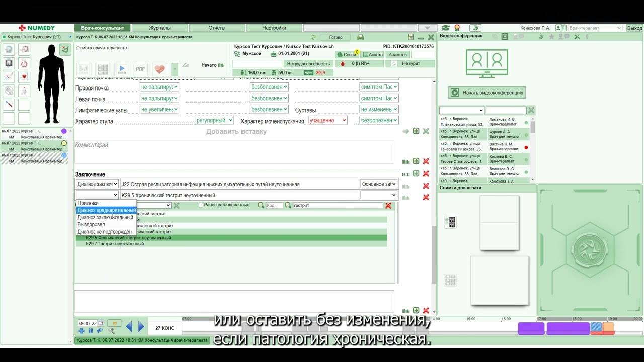Viewport: 644px width, 362px height.
Task: Switch to the Журналы tab
Action: coord(159,28)
